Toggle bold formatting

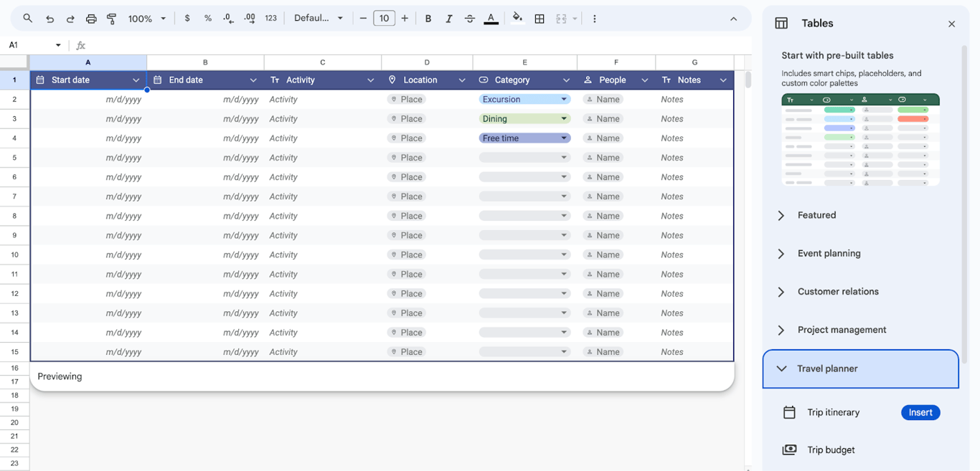[428, 19]
